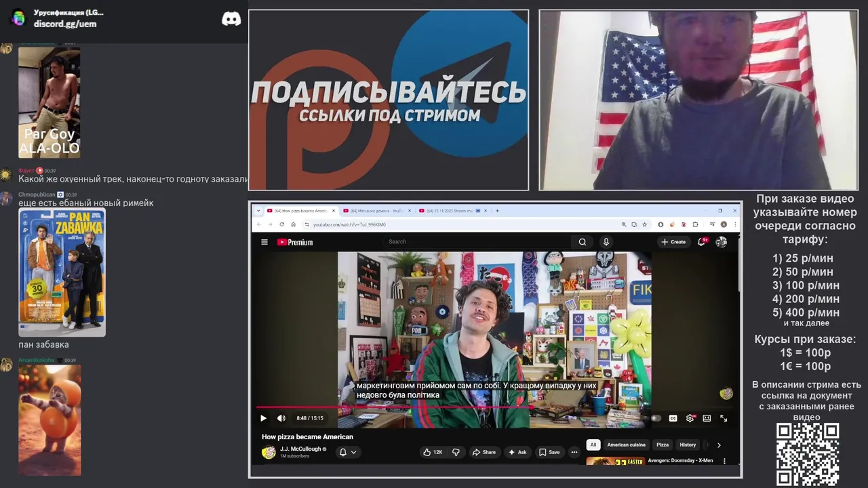Image resolution: width=868 pixels, height=488 pixels.
Task: Open the Chrome profile avatar
Action: (x=724, y=224)
